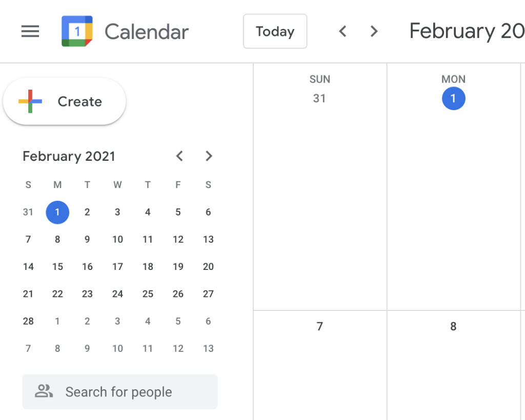Open Sunday 31 in the main grid
This screenshot has height=420, width=525.
[319, 98]
